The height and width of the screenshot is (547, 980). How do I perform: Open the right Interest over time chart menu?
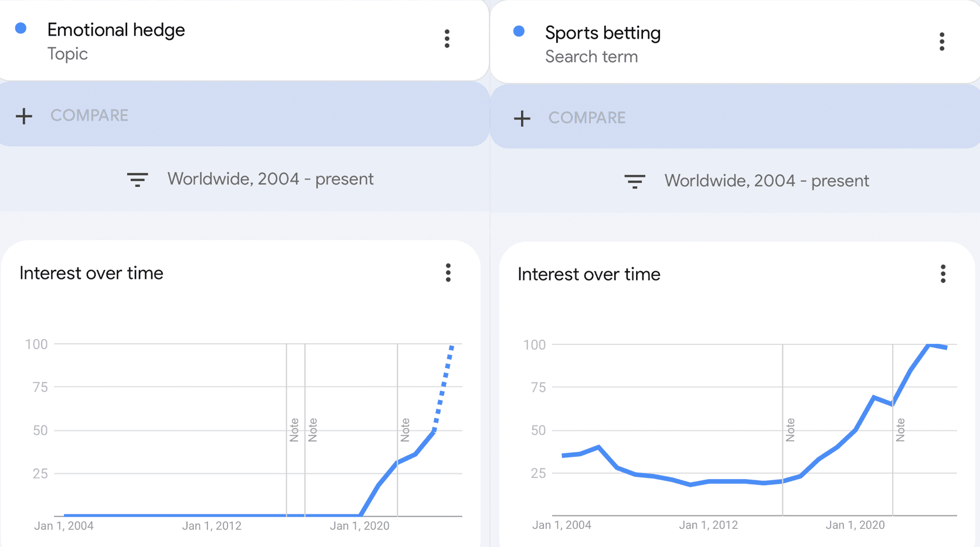coord(943,274)
